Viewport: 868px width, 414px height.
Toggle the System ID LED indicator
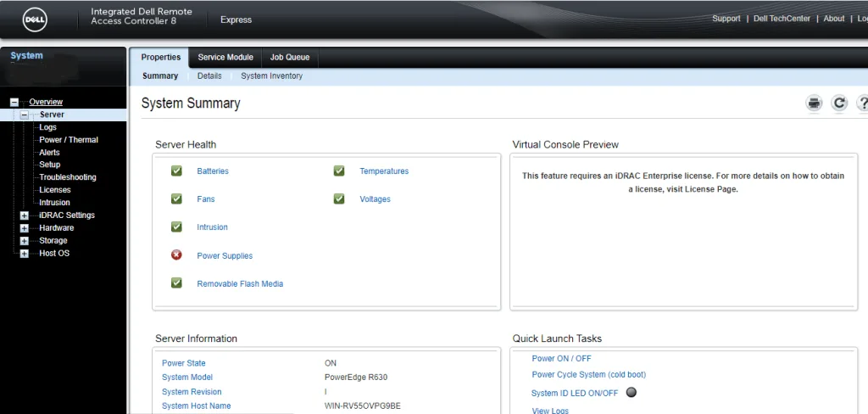click(631, 393)
